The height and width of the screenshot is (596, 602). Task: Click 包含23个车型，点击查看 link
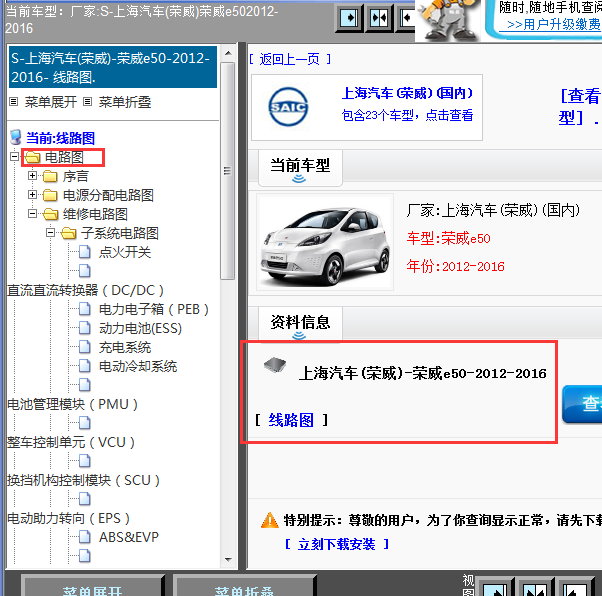(x=407, y=115)
